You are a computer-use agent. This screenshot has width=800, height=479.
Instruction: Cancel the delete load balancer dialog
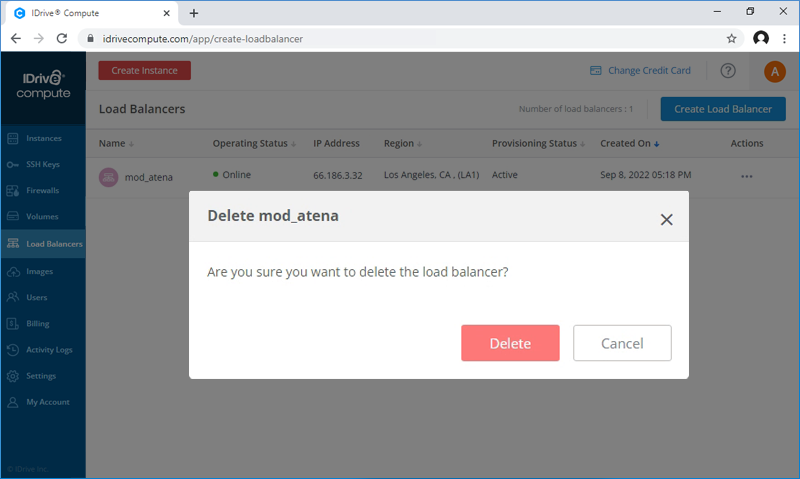click(621, 343)
